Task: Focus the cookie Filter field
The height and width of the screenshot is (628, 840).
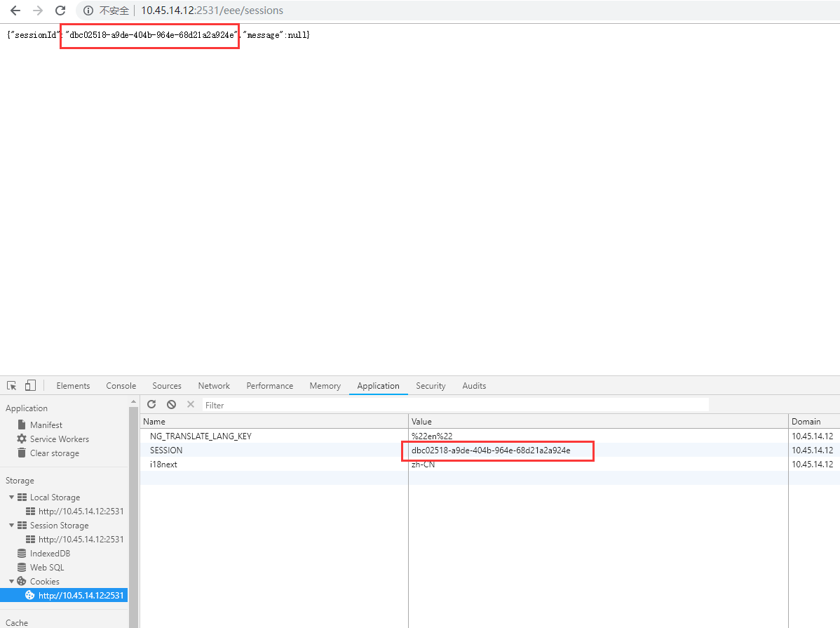Action: coord(455,405)
